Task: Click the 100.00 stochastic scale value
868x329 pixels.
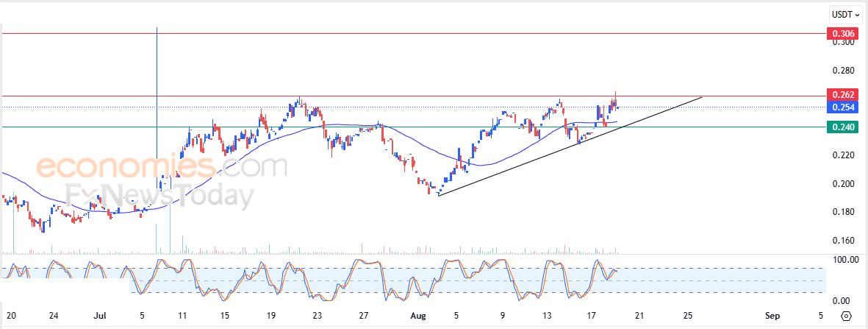Action: tap(847, 260)
